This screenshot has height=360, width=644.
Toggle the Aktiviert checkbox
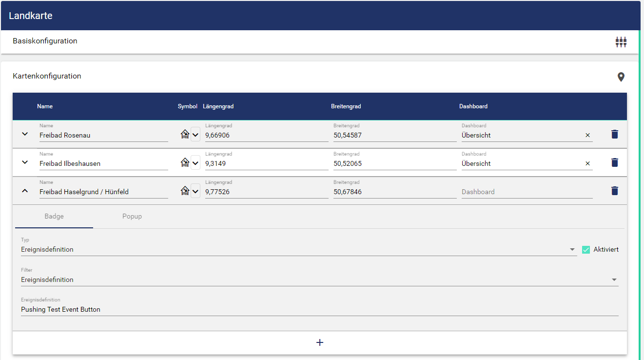pyautogui.click(x=586, y=250)
